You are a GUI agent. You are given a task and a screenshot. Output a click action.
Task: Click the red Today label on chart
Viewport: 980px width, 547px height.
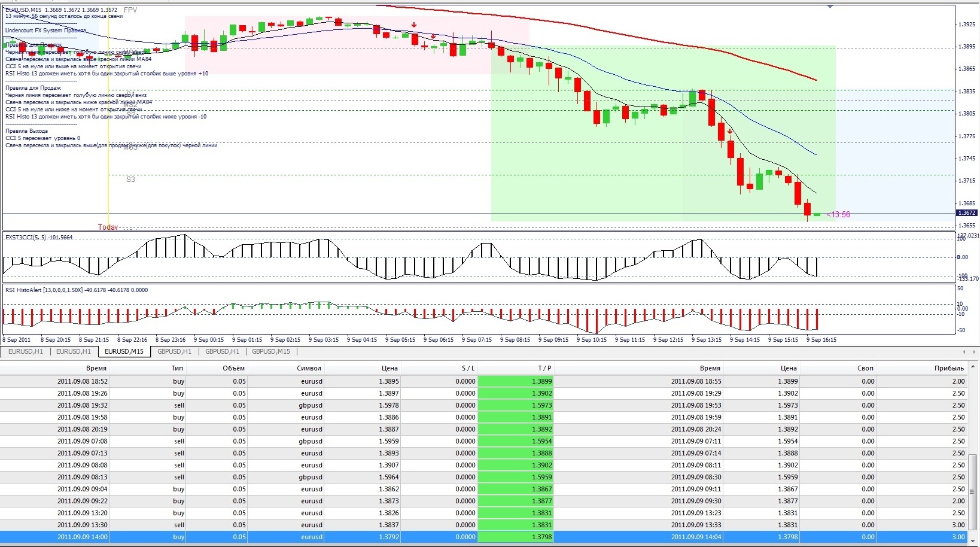[x=108, y=227]
